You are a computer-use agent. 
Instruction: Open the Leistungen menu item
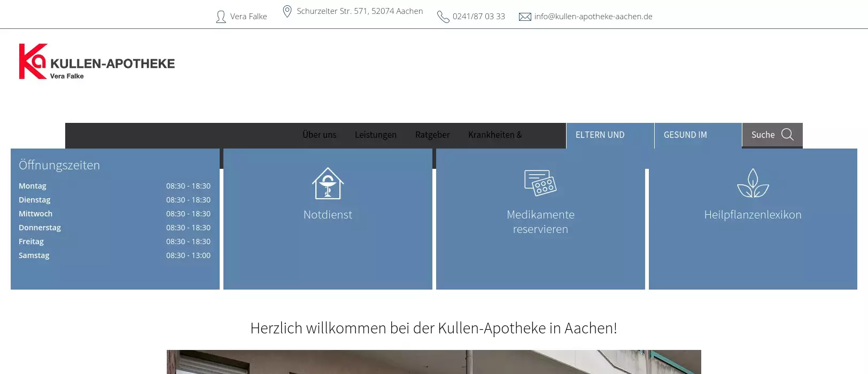[x=376, y=135]
